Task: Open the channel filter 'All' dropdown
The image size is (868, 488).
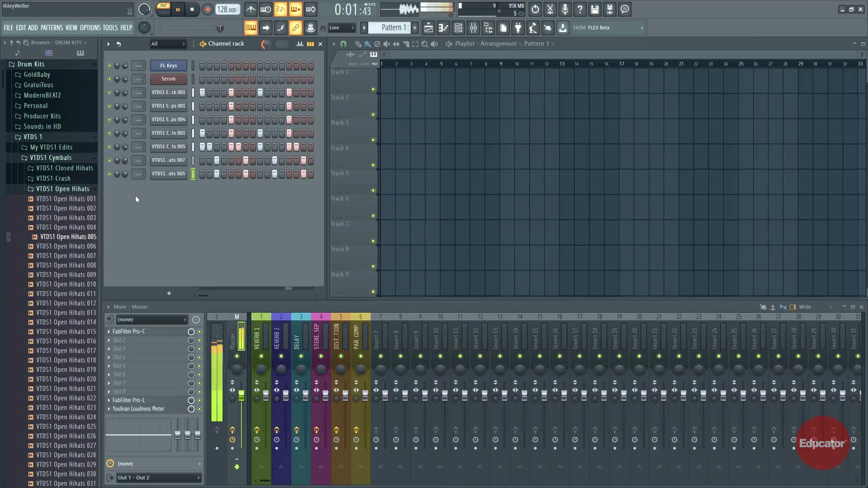Action: 168,44
